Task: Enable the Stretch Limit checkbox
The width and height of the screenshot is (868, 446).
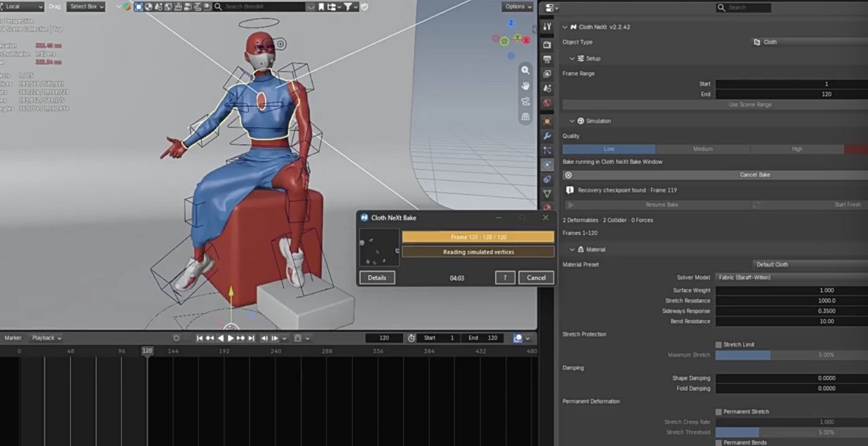Action: [x=719, y=344]
